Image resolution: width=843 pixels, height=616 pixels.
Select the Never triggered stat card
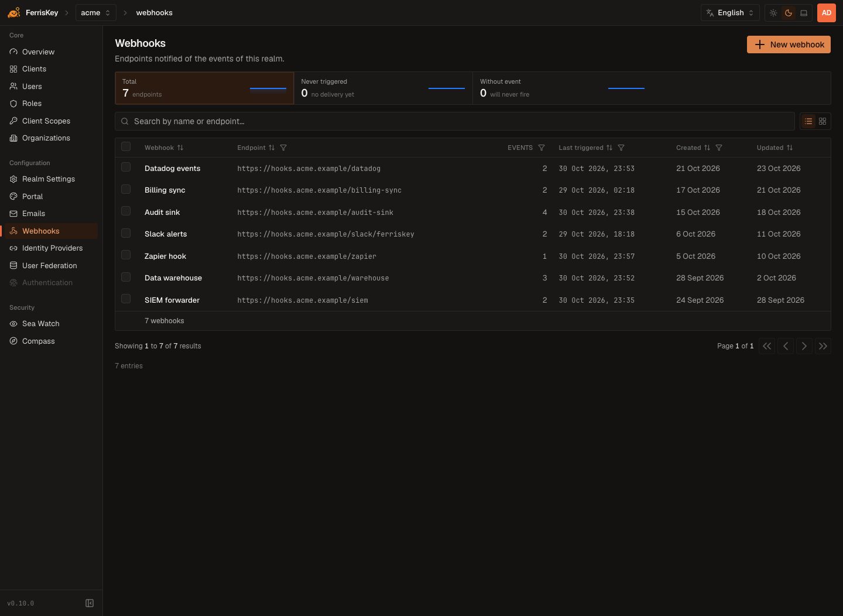(383, 88)
